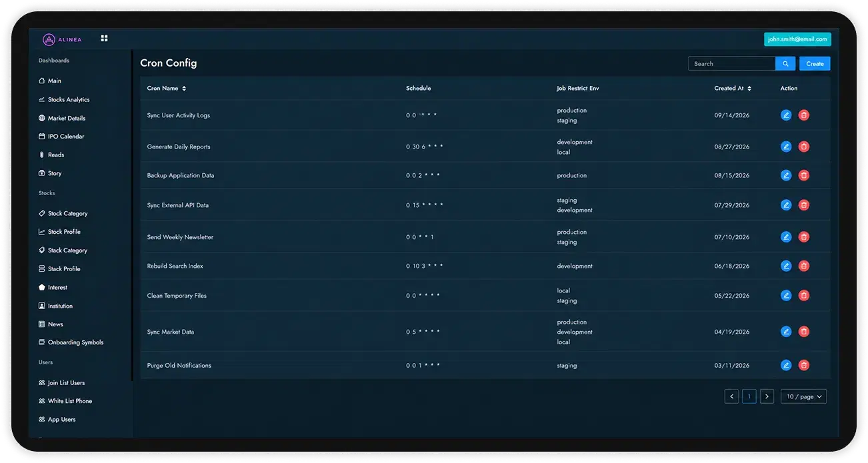Open Story in sidebar
868x463 pixels.
(50, 173)
